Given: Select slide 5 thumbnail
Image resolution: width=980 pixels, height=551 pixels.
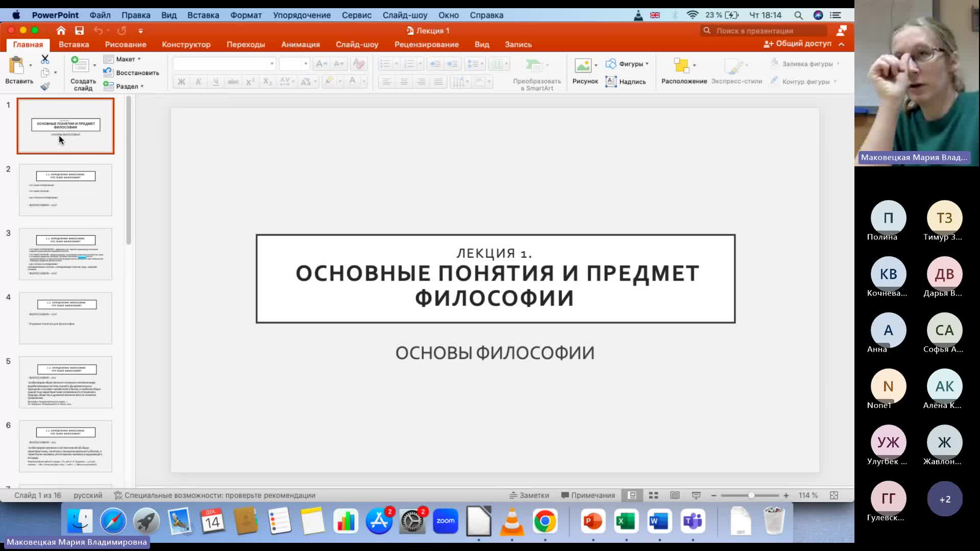Looking at the screenshot, I should [65, 382].
